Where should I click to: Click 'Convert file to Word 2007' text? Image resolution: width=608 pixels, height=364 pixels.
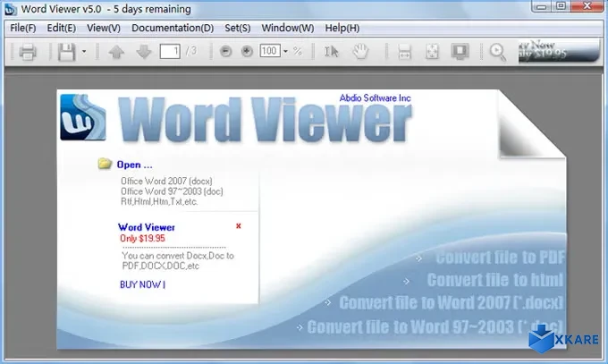451,303
